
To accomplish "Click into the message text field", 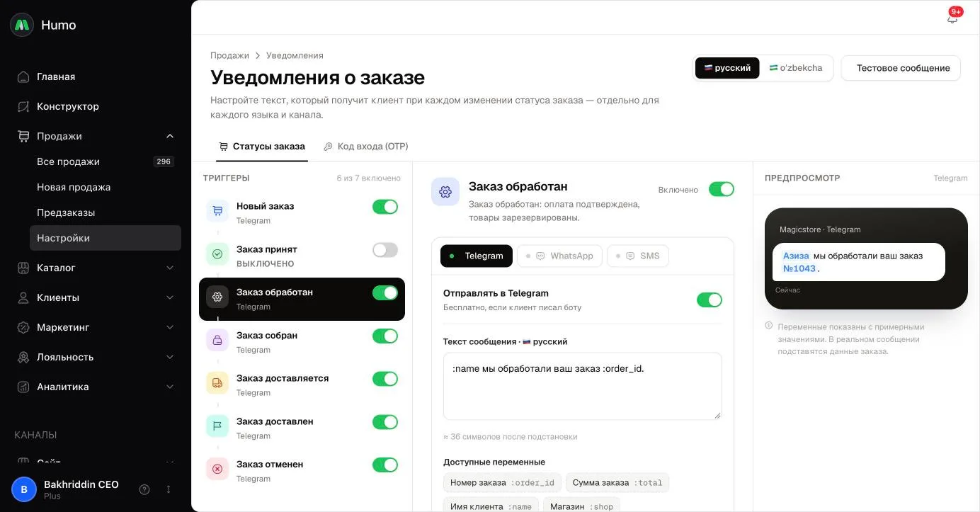I will [x=583, y=387].
